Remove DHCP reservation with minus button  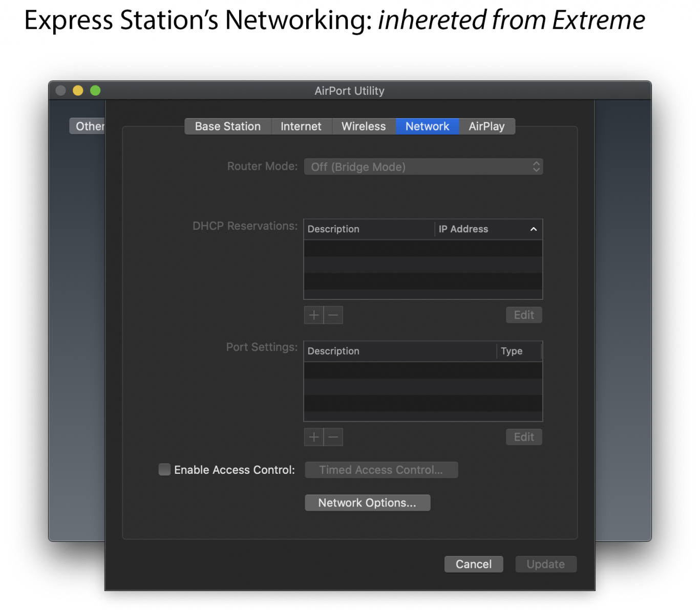click(333, 315)
